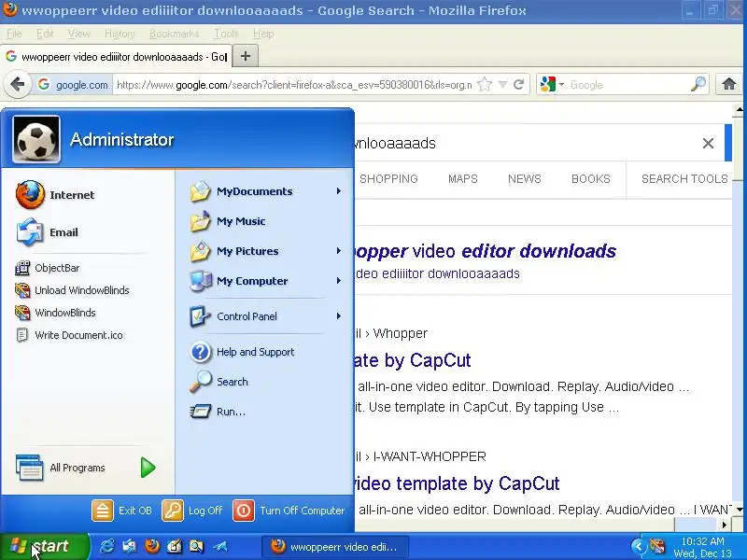Clear Google query with the X icon
The height and width of the screenshot is (560, 747).
(x=708, y=144)
